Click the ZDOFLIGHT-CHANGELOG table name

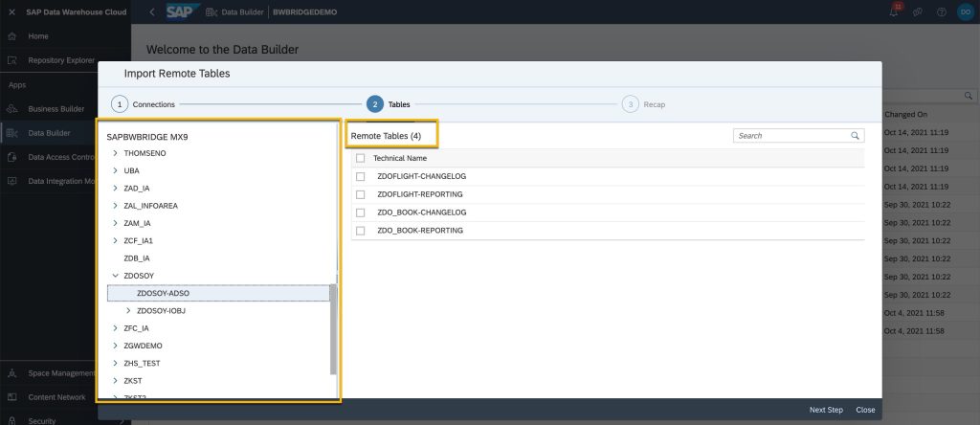422,176
